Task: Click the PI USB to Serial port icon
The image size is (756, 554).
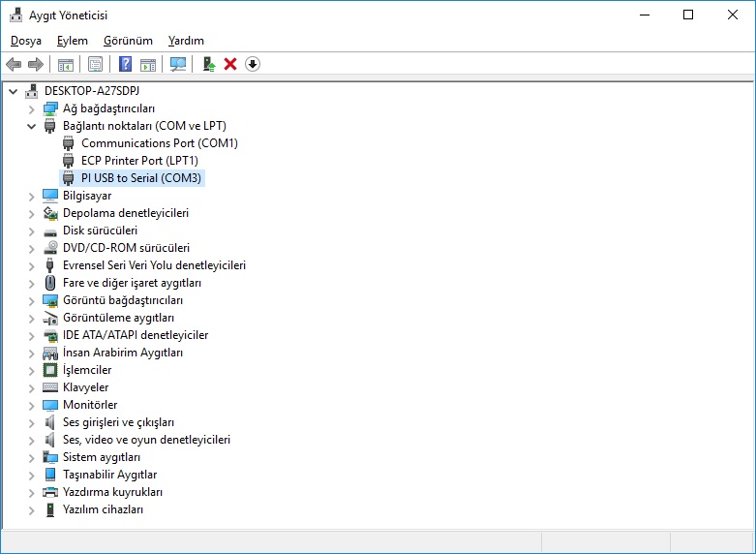Action: click(69, 178)
